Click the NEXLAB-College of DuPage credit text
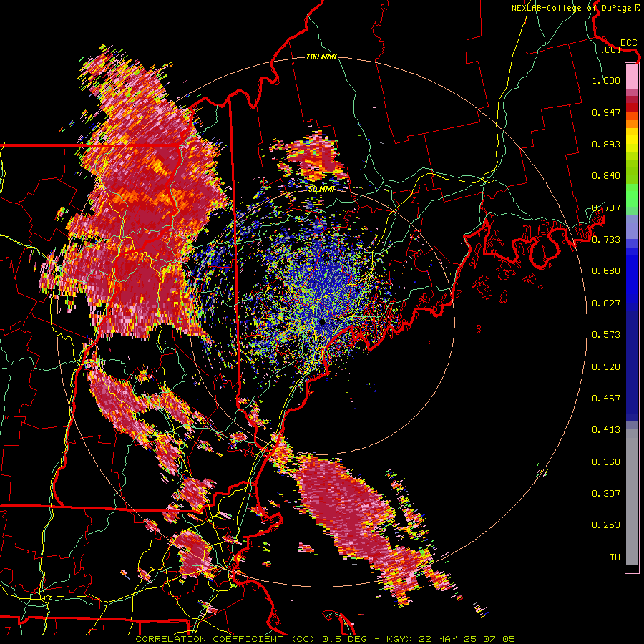 tap(576, 8)
